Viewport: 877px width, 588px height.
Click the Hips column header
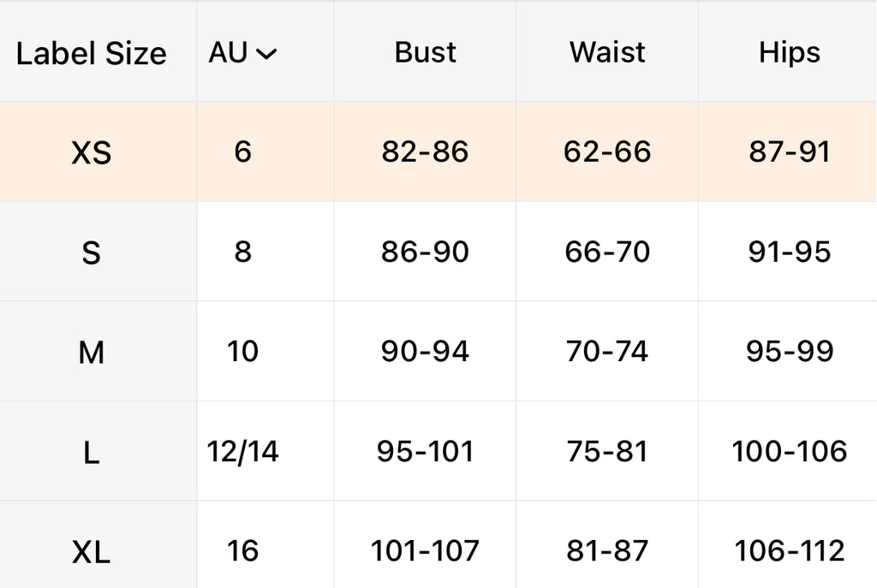tap(789, 53)
